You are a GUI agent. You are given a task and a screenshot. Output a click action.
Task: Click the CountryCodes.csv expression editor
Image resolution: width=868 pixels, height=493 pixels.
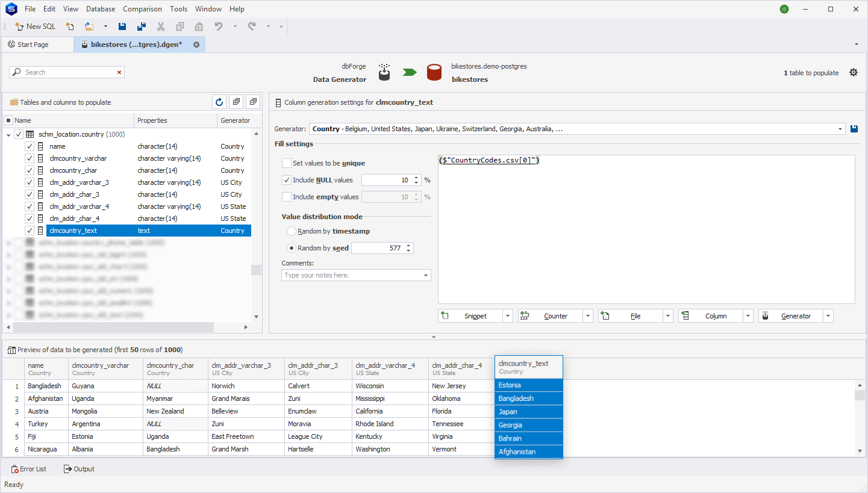coord(646,229)
